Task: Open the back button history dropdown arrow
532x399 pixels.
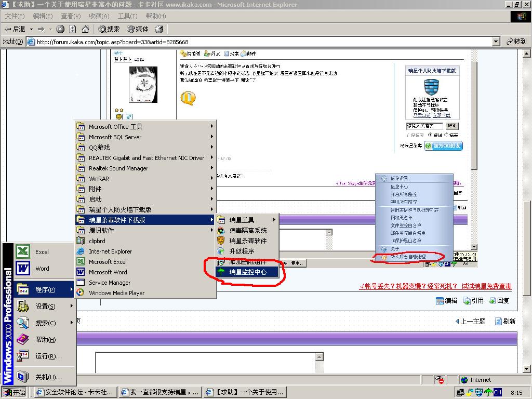Action: point(31,29)
